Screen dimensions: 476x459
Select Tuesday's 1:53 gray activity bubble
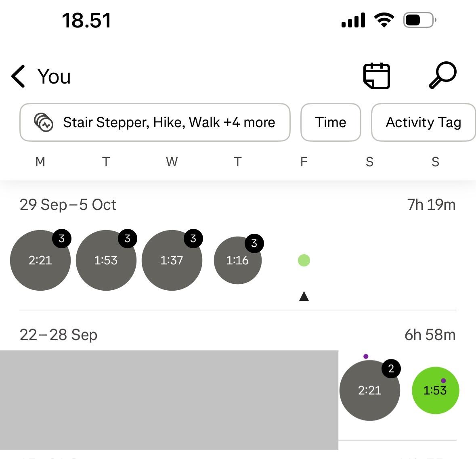[x=106, y=260]
